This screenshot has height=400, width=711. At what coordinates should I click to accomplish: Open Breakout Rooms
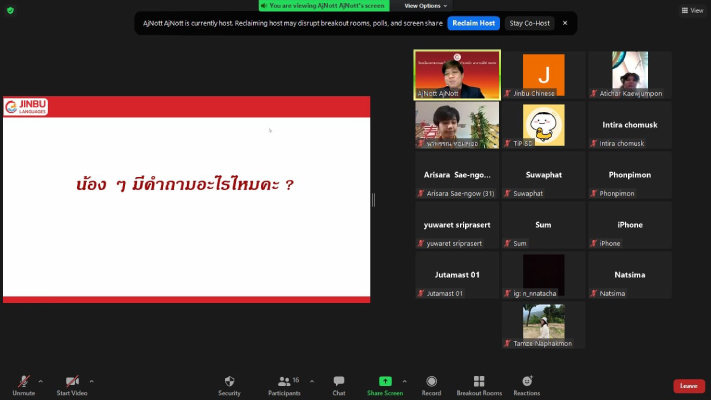click(479, 384)
